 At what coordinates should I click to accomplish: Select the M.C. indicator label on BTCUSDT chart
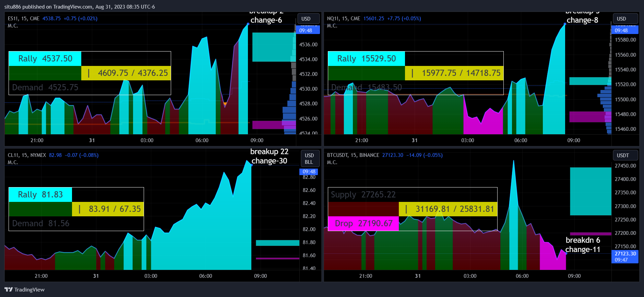[332, 162]
